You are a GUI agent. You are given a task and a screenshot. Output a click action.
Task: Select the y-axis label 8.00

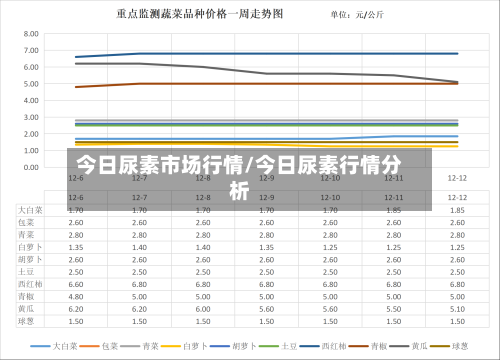[31, 34]
